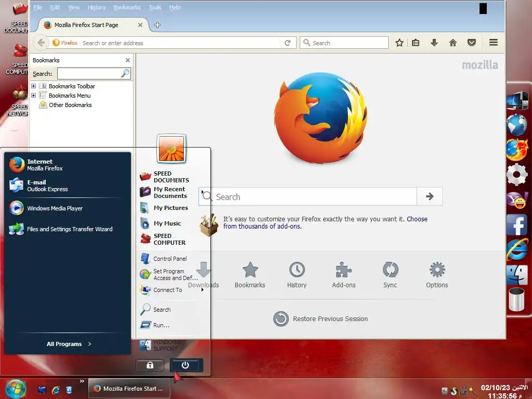Image resolution: width=532 pixels, height=399 pixels.
Task: Switch to Mozilla Firefox taskbar button
Action: click(129, 389)
